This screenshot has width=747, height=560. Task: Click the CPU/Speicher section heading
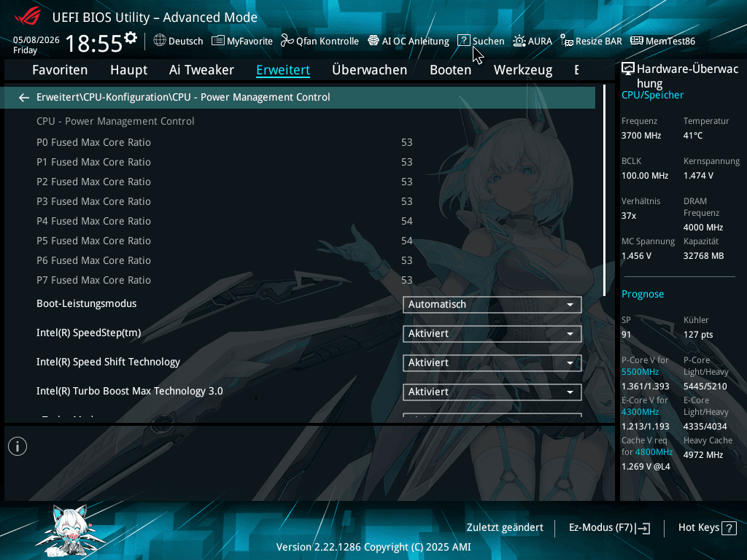(x=652, y=96)
